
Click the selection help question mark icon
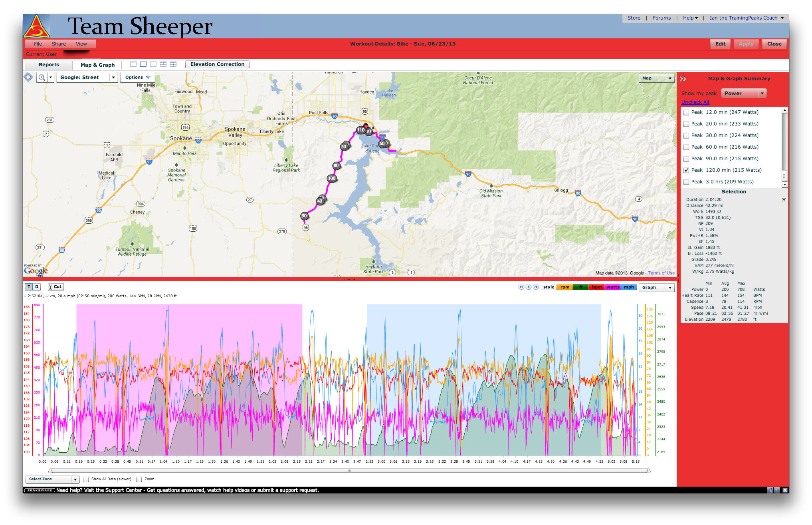click(x=784, y=200)
